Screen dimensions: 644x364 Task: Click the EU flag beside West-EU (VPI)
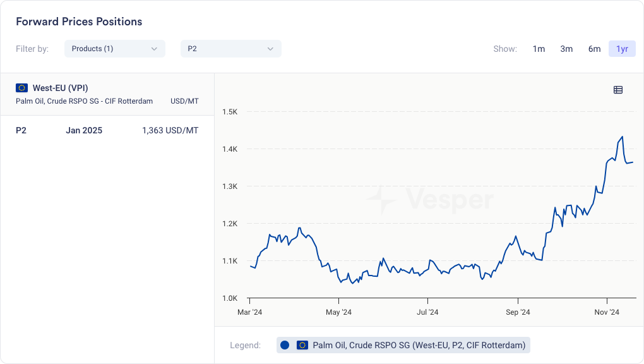[21, 88]
